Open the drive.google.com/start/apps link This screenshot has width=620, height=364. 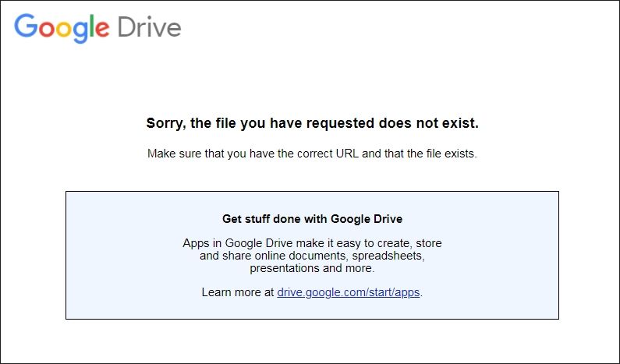pyautogui.click(x=349, y=292)
